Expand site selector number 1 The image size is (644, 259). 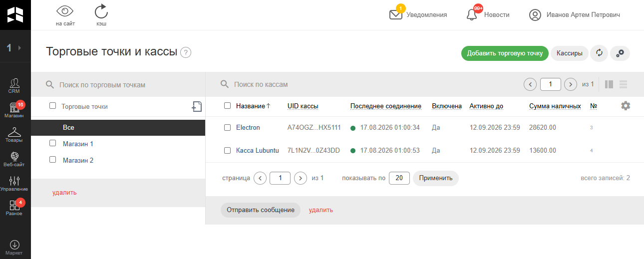click(14, 48)
